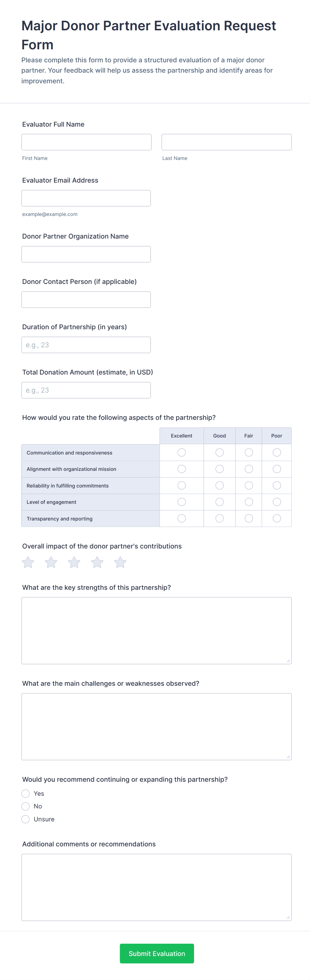Click the second star rating icon
Viewport: 310px width, 980px height.
51,562
